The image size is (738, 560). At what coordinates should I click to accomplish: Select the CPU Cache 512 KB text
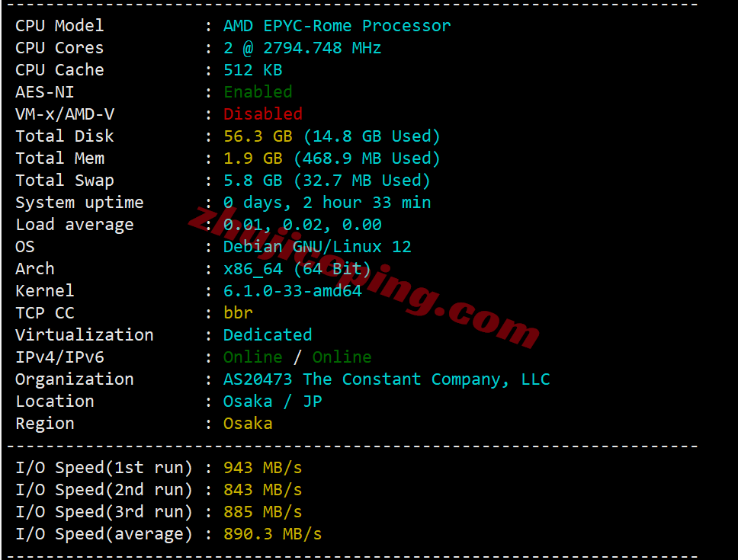pyautogui.click(x=253, y=70)
